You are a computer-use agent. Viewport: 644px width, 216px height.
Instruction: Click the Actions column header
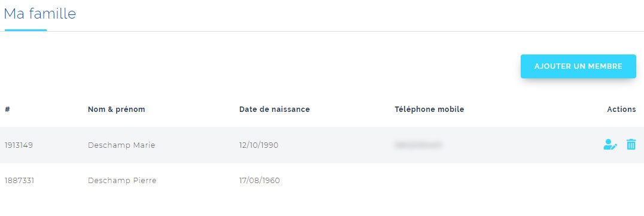[x=621, y=109]
